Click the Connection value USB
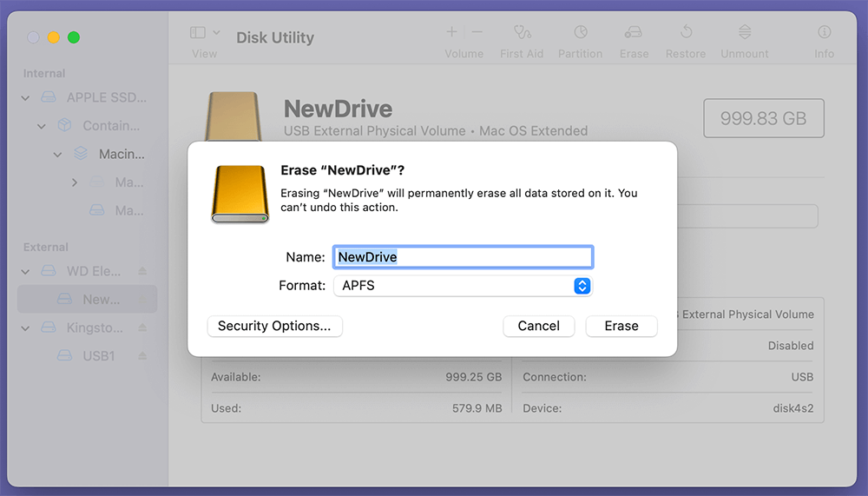868x496 pixels. 802,377
